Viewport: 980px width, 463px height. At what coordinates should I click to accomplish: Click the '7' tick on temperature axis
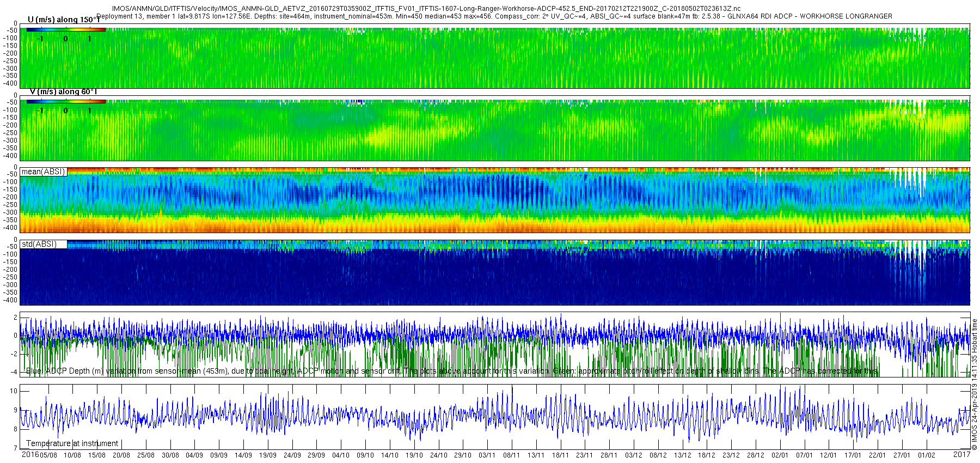tap(15, 448)
